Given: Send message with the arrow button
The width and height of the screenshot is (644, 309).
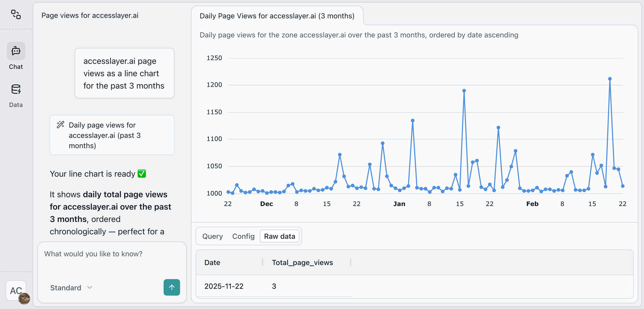Looking at the screenshot, I should pos(172,287).
